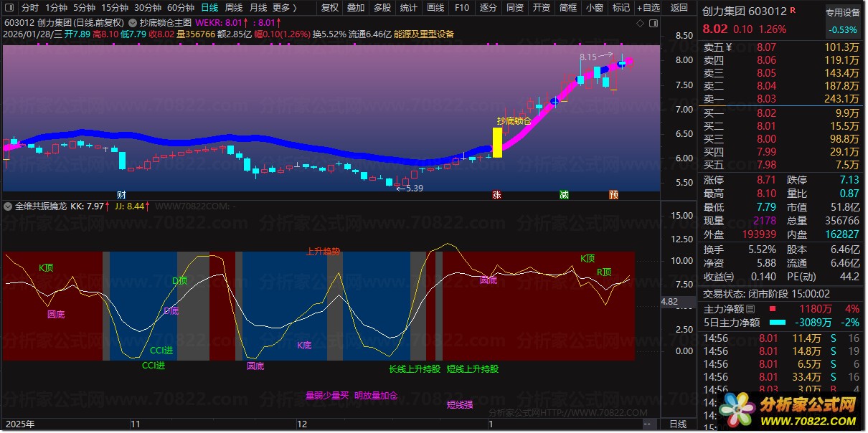Expand the 全维共振擒龙 indicator menu
Image resolution: width=868 pixels, height=433 pixels.
pos(8,206)
